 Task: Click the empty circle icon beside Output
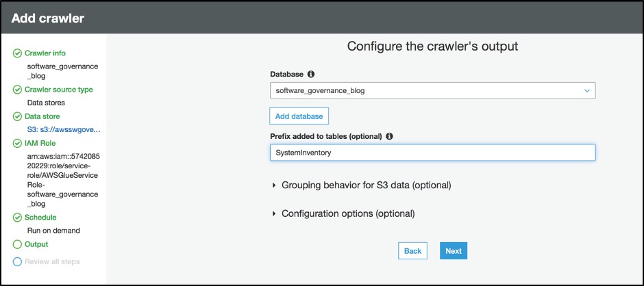coord(17,244)
